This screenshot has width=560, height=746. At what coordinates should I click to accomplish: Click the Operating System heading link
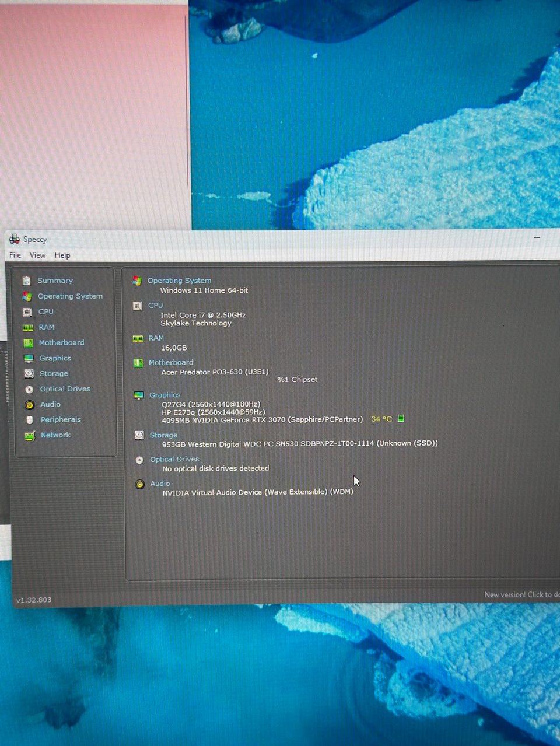[x=180, y=281]
